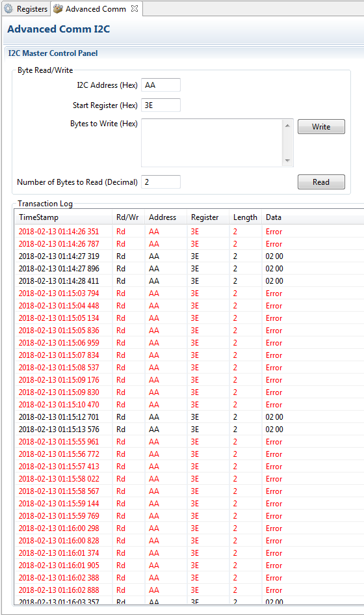Viewport: 364px width, 615px height.
Task: Switch to the Registers tab
Action: 26,8
